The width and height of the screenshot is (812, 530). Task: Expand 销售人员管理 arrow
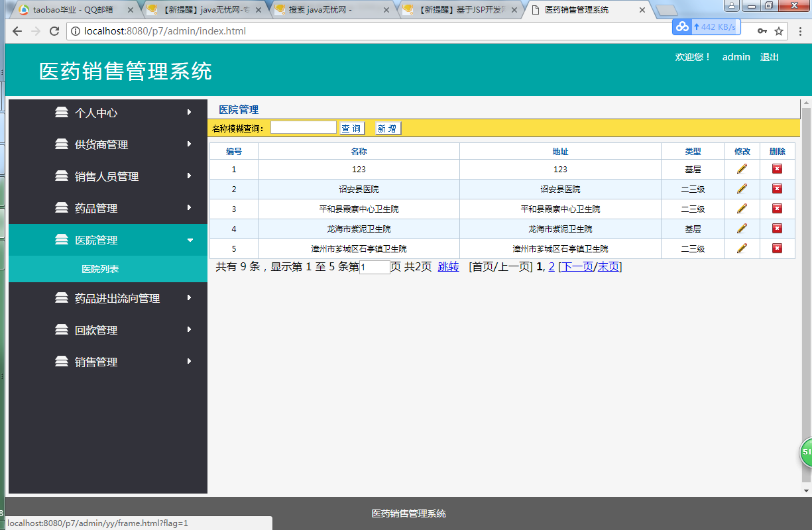(x=190, y=176)
